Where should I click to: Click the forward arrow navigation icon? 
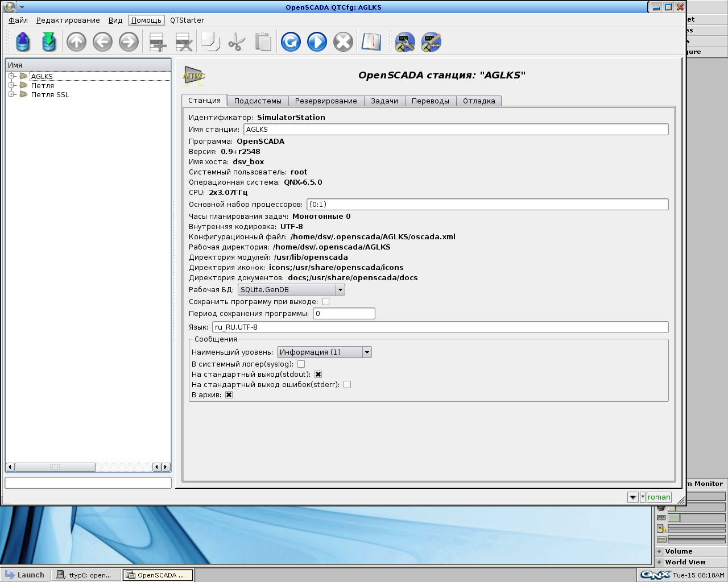pyautogui.click(x=129, y=42)
